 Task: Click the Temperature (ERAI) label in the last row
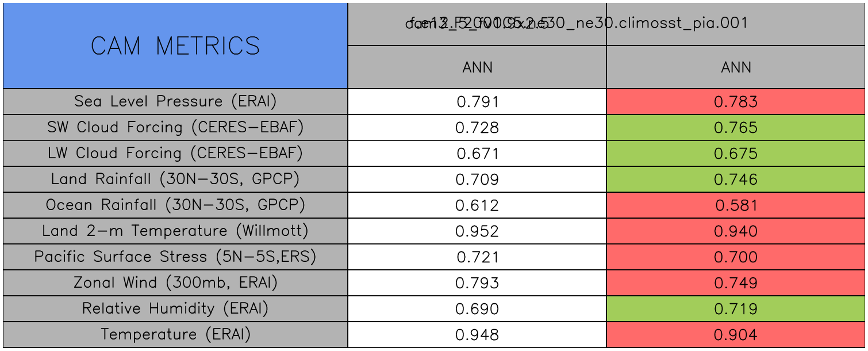pos(175,335)
